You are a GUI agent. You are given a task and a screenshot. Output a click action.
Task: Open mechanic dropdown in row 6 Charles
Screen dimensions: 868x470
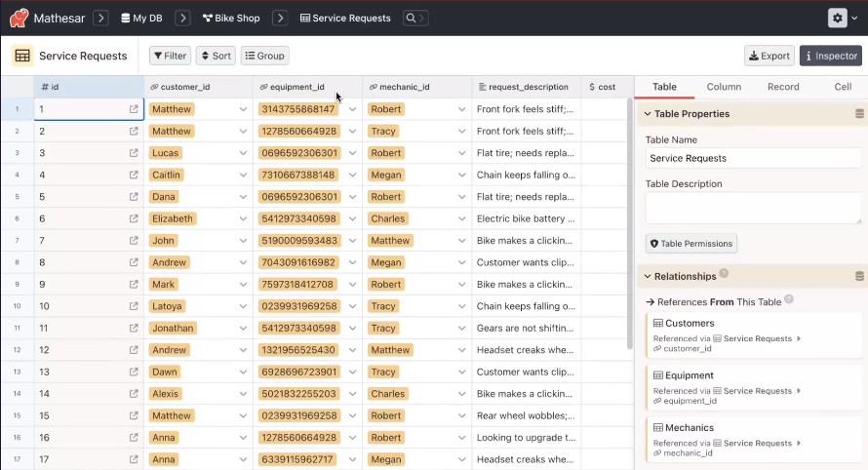coord(461,218)
